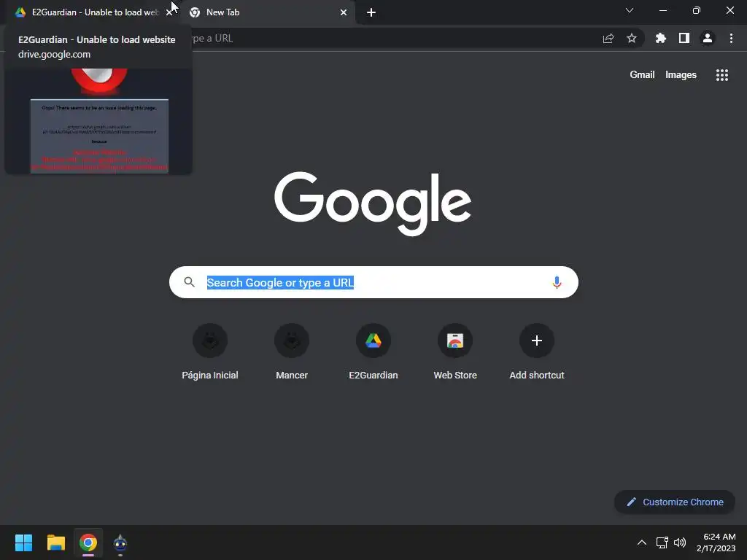This screenshot has width=747, height=560.
Task: Open File Explorer from taskbar
Action: point(55,542)
